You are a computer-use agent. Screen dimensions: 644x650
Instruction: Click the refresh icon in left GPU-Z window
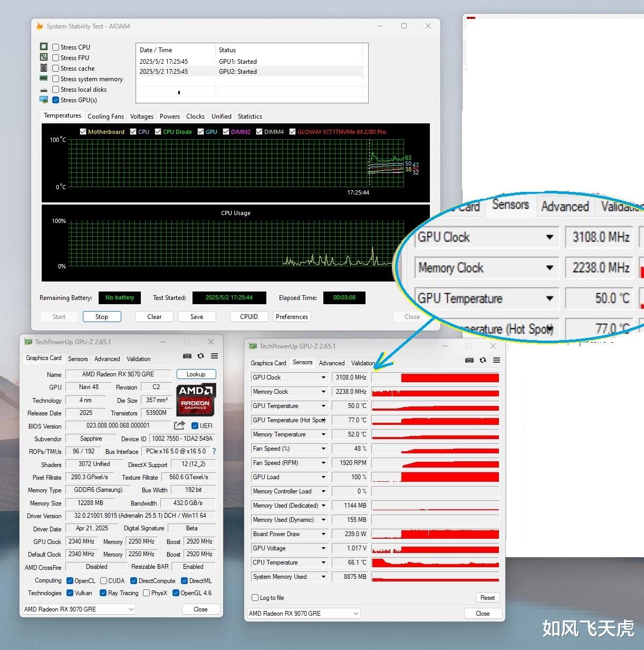click(200, 356)
